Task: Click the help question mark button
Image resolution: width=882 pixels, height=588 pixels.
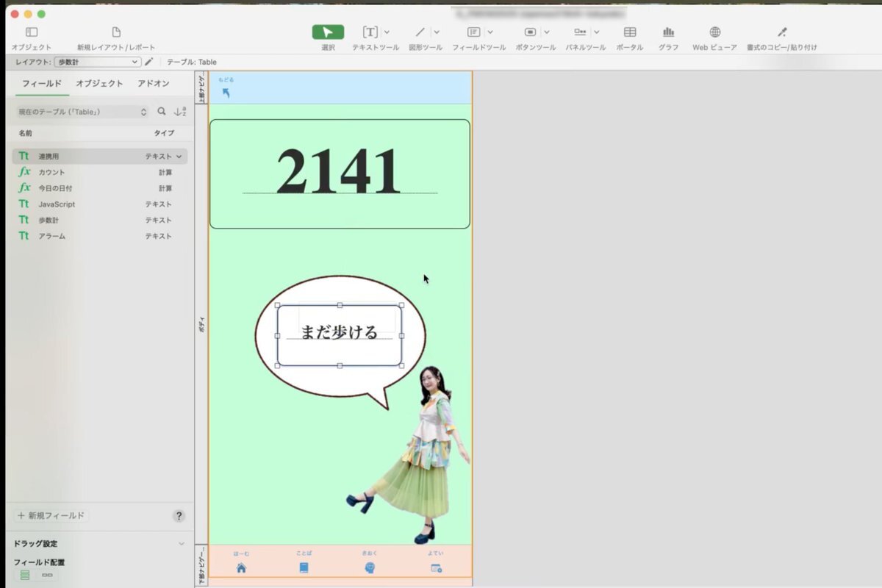Action: click(179, 516)
